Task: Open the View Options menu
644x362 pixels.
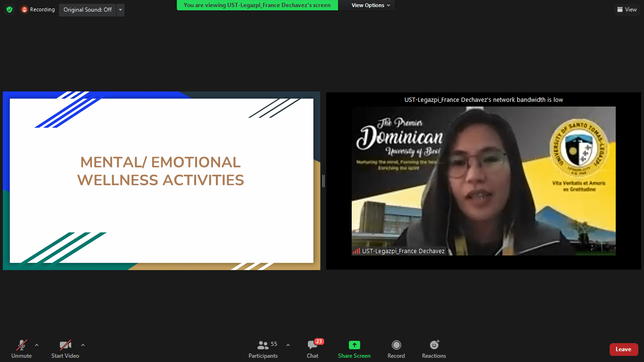Action: click(371, 5)
